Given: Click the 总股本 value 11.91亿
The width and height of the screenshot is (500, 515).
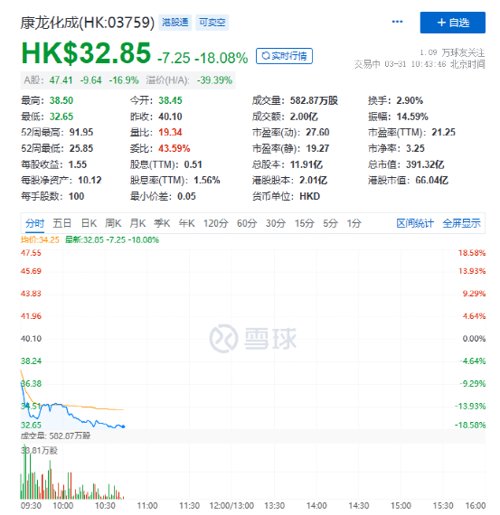Looking at the screenshot, I should pyautogui.click(x=306, y=164).
